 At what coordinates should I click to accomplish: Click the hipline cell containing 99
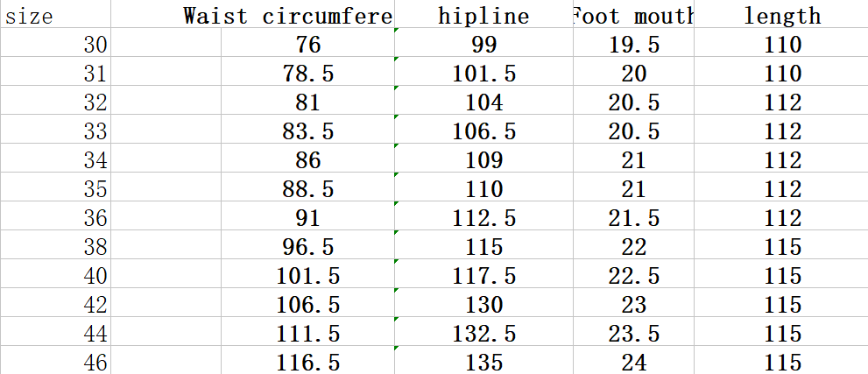[x=483, y=45]
